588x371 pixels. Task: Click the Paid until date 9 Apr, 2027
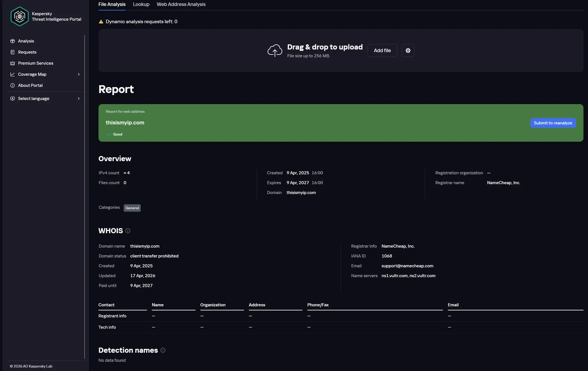[141, 286]
